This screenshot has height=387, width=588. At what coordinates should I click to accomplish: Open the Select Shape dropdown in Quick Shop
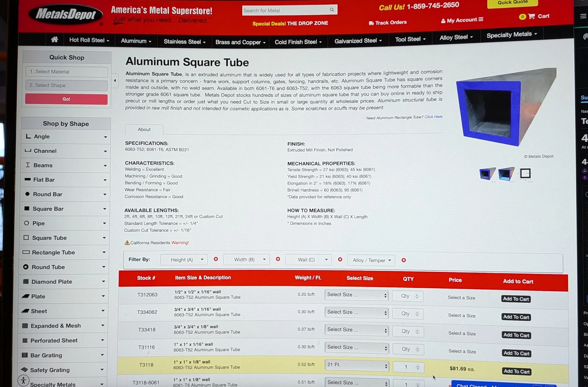[x=67, y=85]
